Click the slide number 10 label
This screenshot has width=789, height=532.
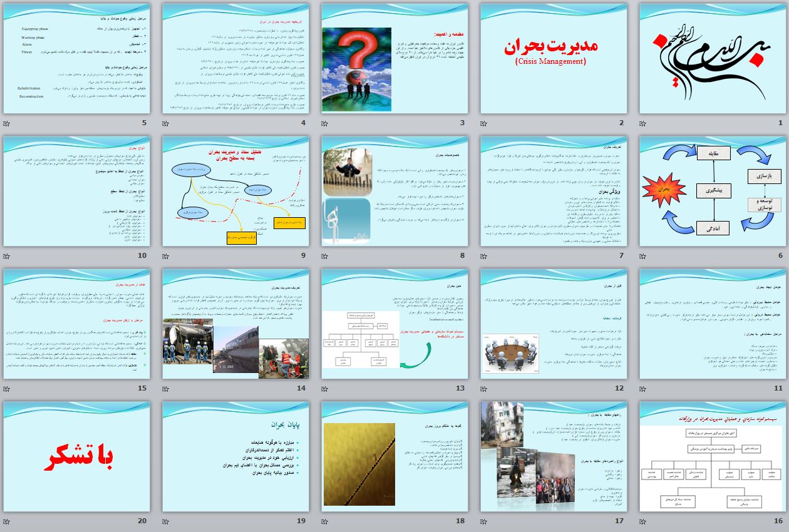coord(142,255)
